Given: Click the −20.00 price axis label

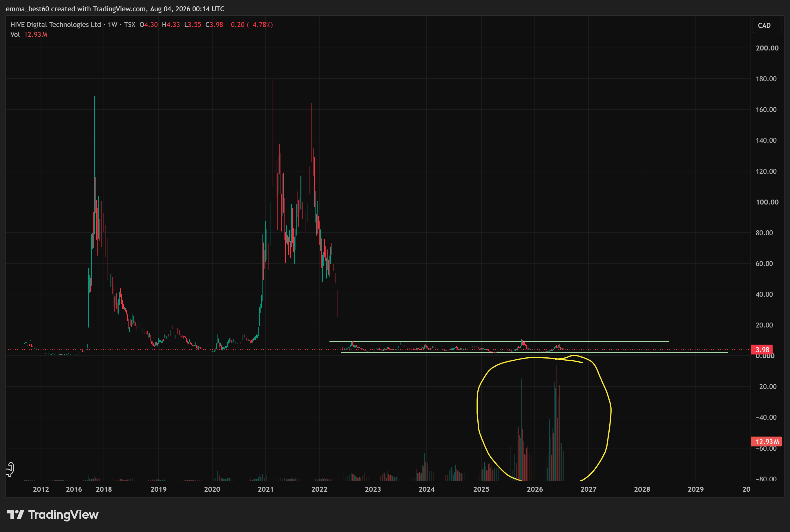Looking at the screenshot, I should (766, 386).
